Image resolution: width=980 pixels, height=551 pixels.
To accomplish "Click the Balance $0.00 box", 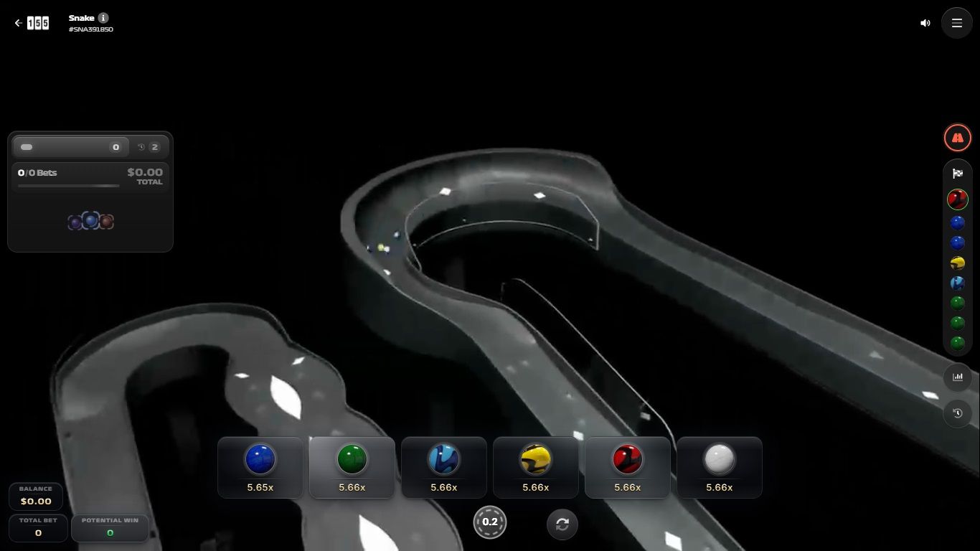I will 36,496.
